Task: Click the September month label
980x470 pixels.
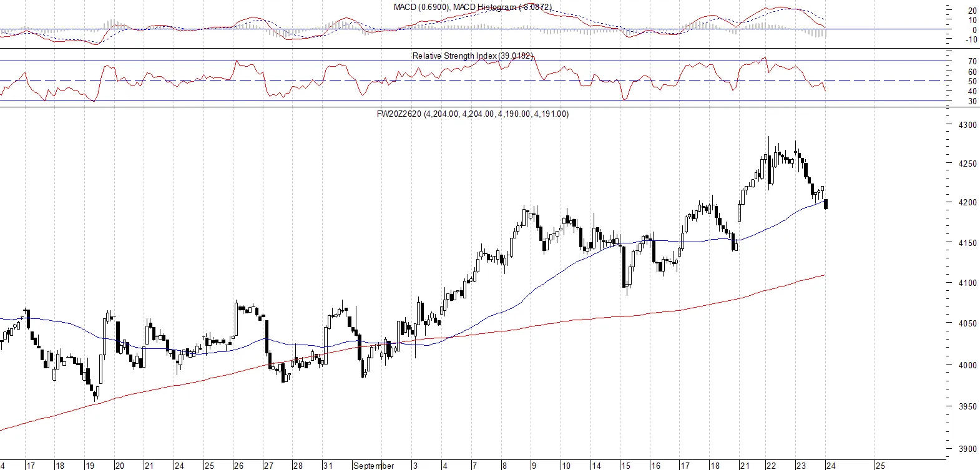Action: [373, 466]
